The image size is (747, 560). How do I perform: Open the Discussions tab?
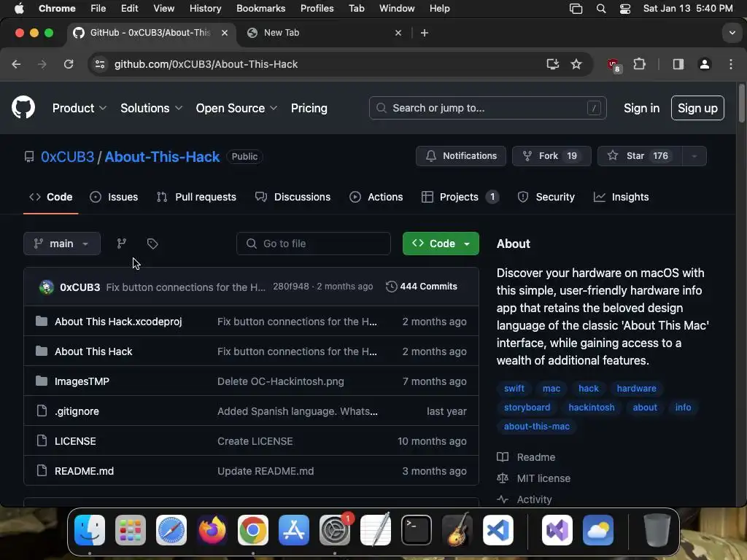(x=293, y=197)
